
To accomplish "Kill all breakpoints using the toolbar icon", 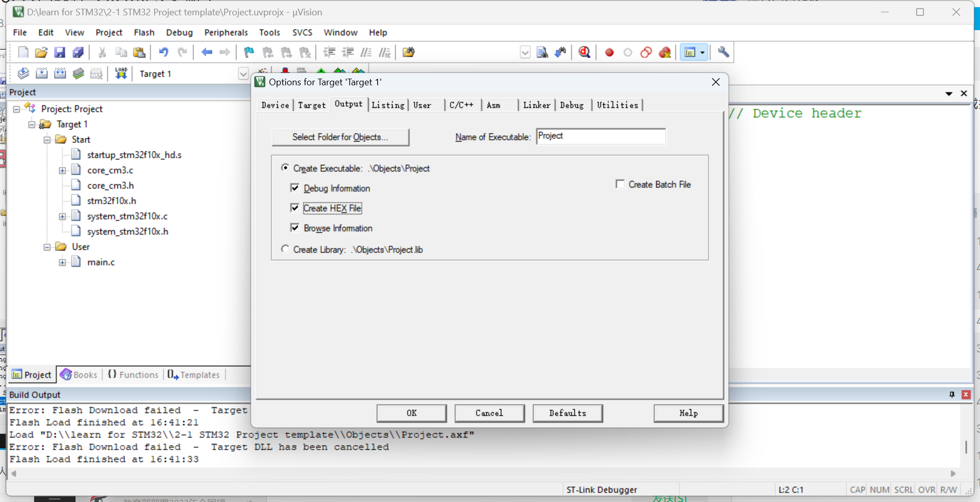I will point(665,52).
